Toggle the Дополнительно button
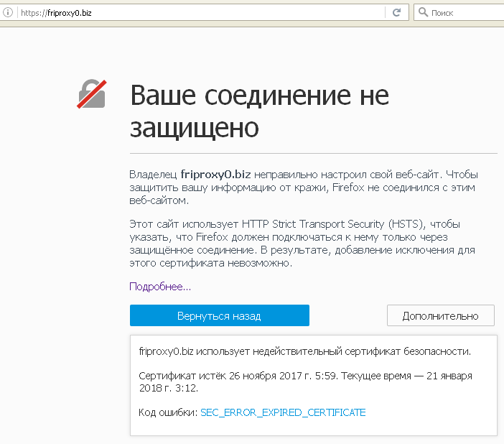This screenshot has height=444, width=504. click(x=440, y=315)
